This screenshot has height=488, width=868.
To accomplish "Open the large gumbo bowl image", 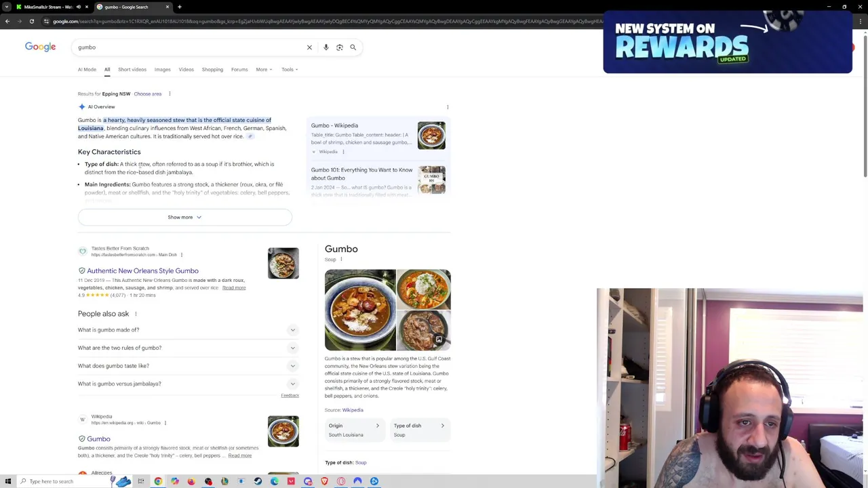I will click(x=360, y=310).
